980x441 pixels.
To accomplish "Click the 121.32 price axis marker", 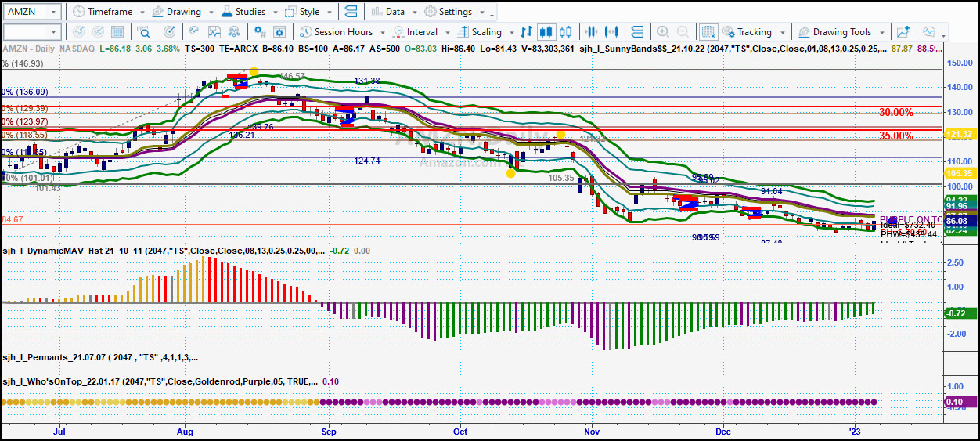I will (959, 135).
